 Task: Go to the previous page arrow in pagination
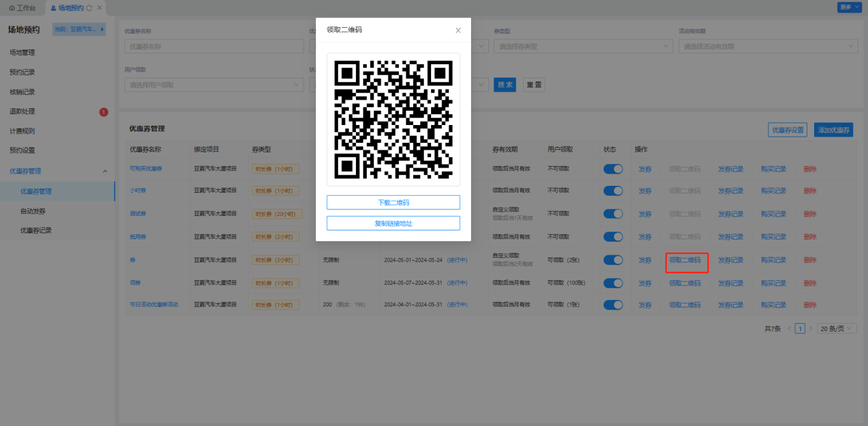pyautogui.click(x=789, y=328)
